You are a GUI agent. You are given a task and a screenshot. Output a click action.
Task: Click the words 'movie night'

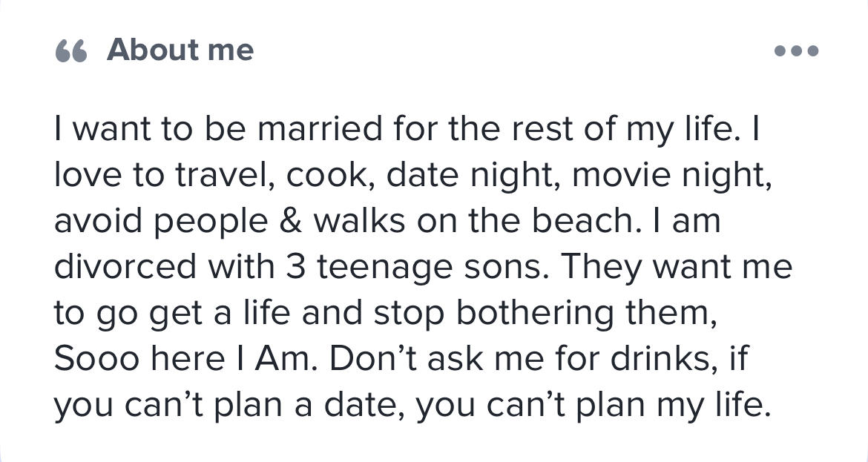[668, 176]
